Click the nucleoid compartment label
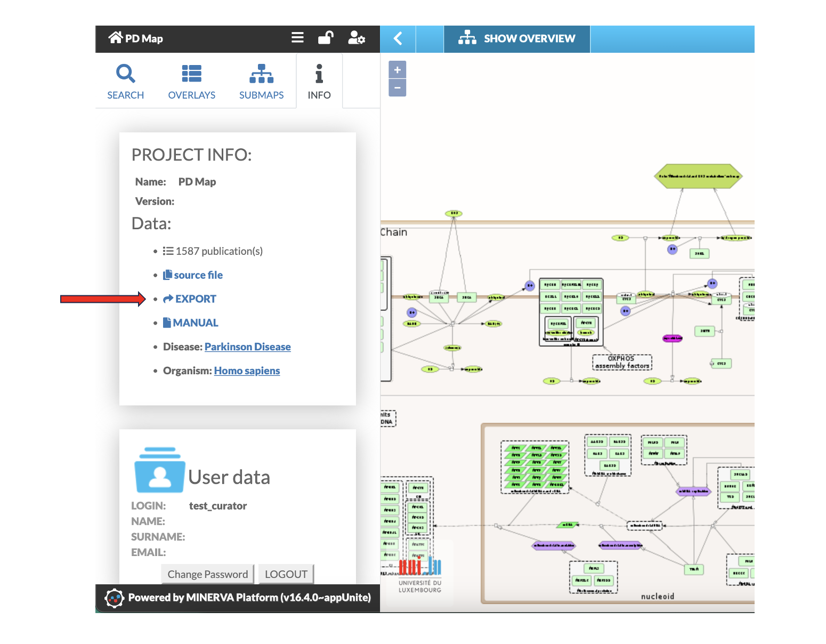The image size is (826, 644). click(658, 597)
